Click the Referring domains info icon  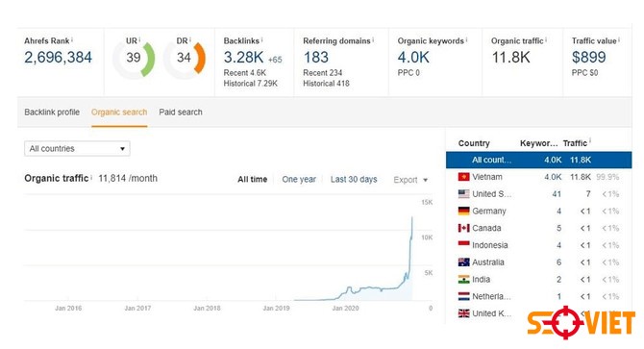click(373, 39)
